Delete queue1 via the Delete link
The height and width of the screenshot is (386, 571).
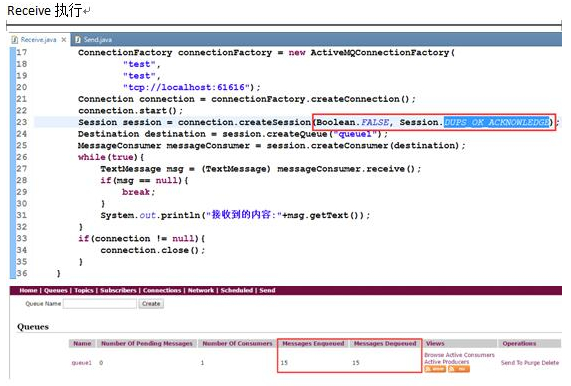550,363
